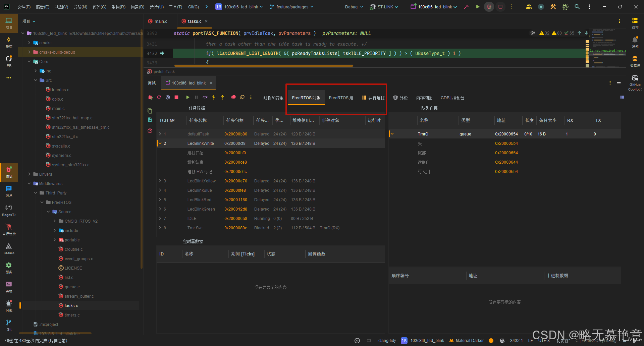Open the feature/packages branch dropdown
Viewport: 644px width, 346px height.
pyautogui.click(x=291, y=7)
